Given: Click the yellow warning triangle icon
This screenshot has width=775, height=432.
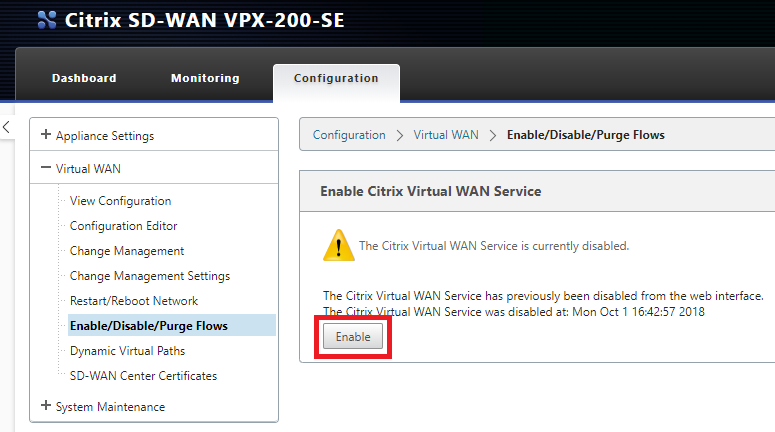Looking at the screenshot, I should (x=339, y=245).
